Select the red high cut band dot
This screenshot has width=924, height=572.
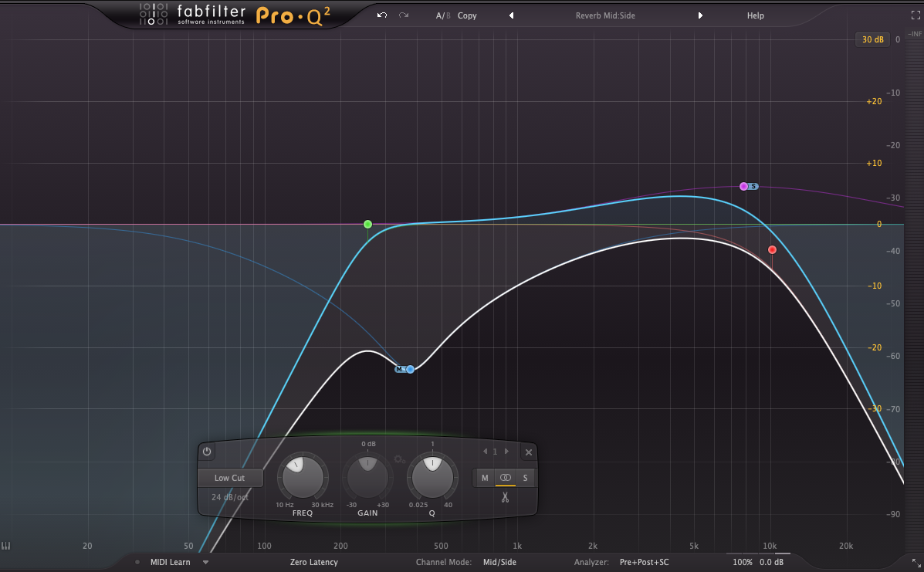pos(772,250)
